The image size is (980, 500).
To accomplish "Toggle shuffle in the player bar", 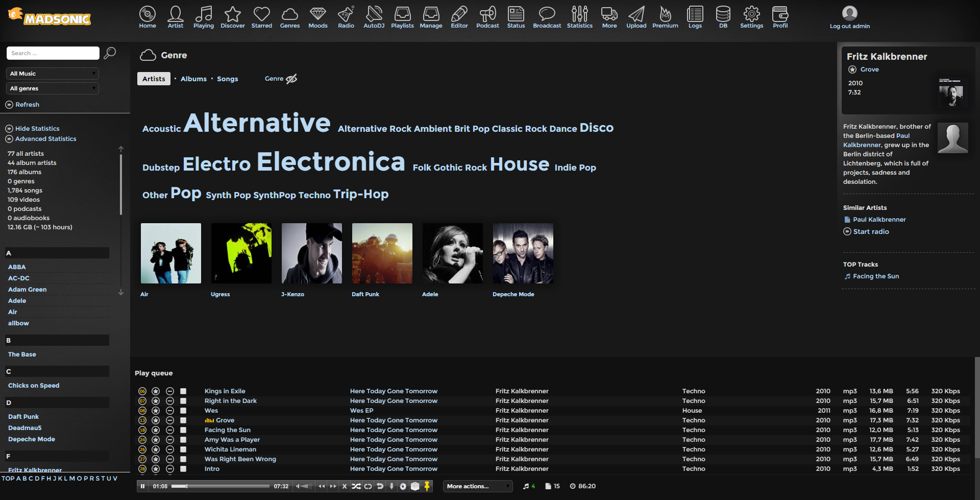I will [356, 486].
